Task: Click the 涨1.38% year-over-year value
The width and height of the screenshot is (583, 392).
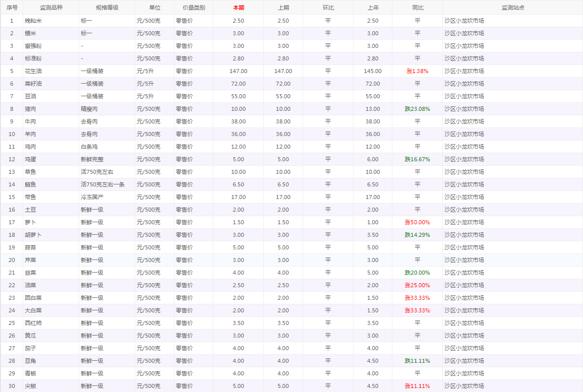Action: [417, 71]
